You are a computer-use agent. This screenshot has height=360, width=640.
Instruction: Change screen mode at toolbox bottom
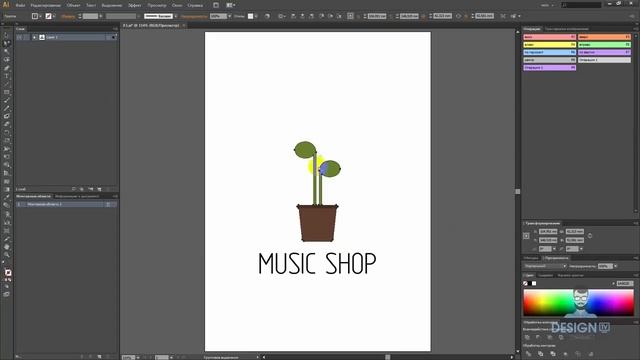click(7, 294)
